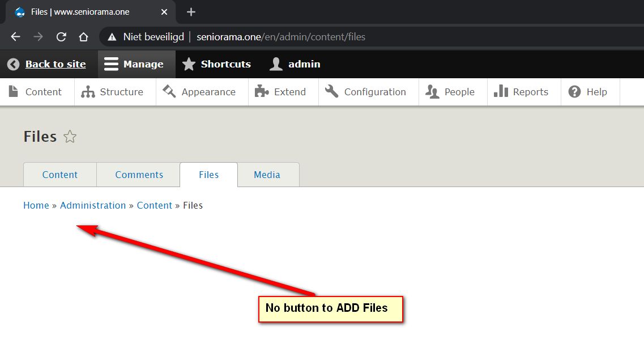Switch to the Content tab
Screen dimensions: 644x360
click(60, 175)
